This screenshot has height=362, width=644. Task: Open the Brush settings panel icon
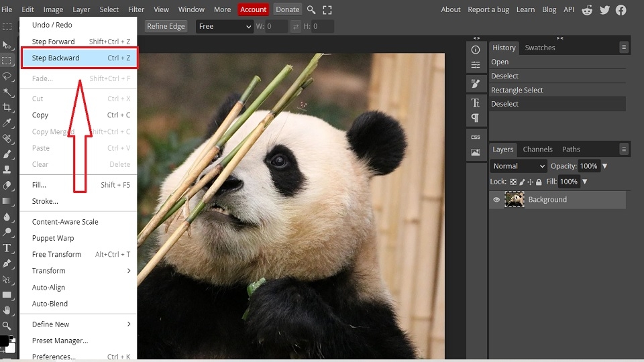[x=476, y=84]
